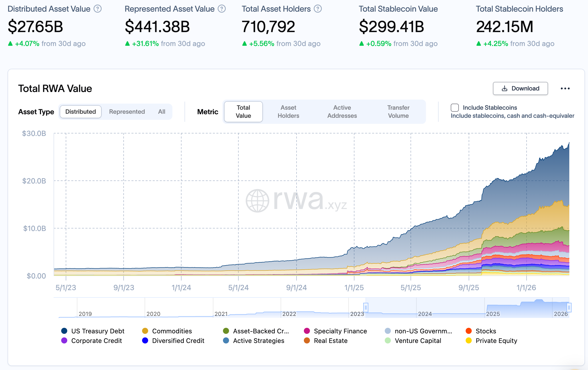The width and height of the screenshot is (588, 370).
Task: Select the Distributed asset type
Action: pos(80,112)
